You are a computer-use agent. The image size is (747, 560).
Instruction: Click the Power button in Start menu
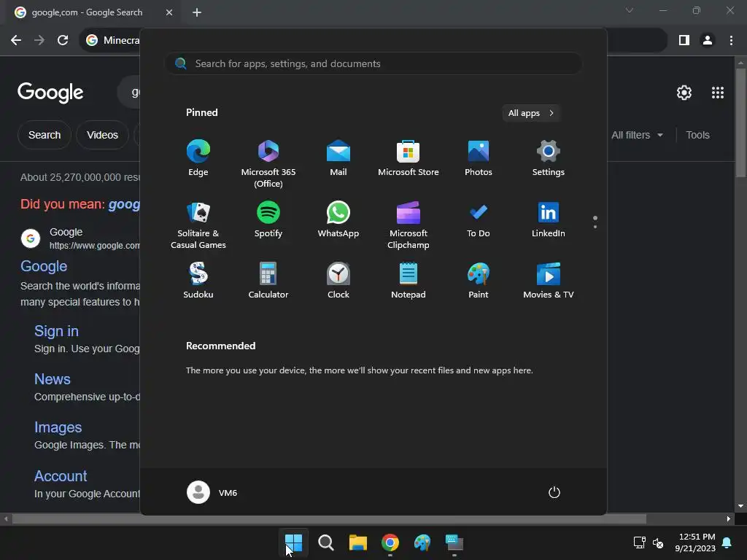click(x=554, y=492)
